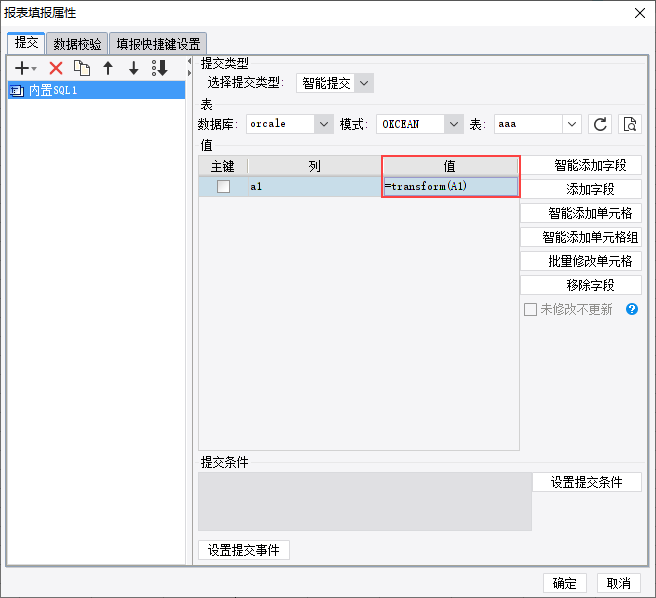Viewport: 656px width, 598px height.
Task: Click the 列 column header
Action: (315, 166)
